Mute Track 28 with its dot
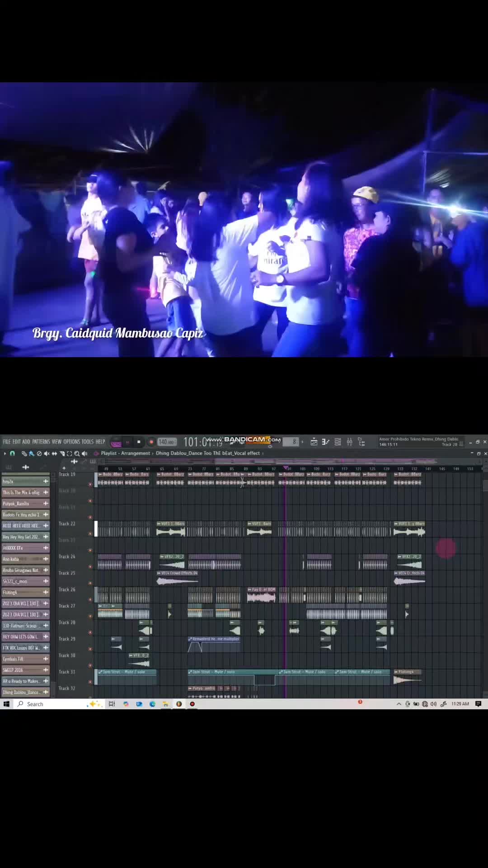This screenshot has height=868, width=488. tap(90, 632)
